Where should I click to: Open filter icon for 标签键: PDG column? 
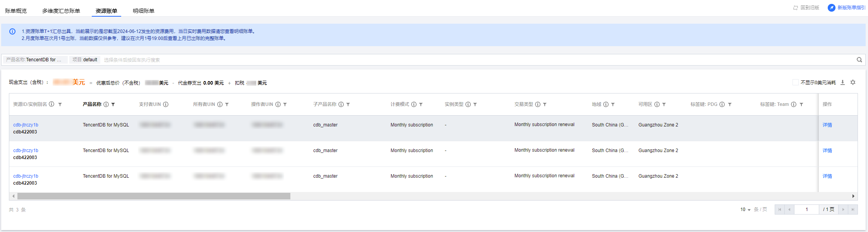(730, 104)
